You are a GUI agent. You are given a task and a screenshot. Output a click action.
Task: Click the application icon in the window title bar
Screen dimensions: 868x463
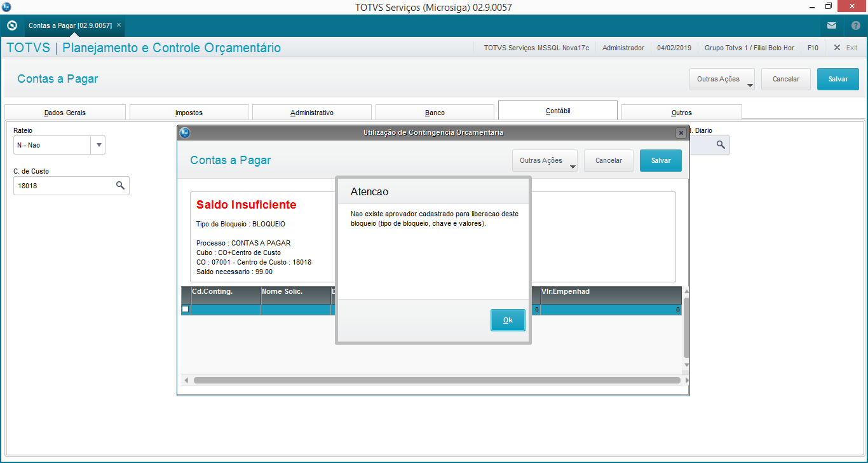click(6, 7)
